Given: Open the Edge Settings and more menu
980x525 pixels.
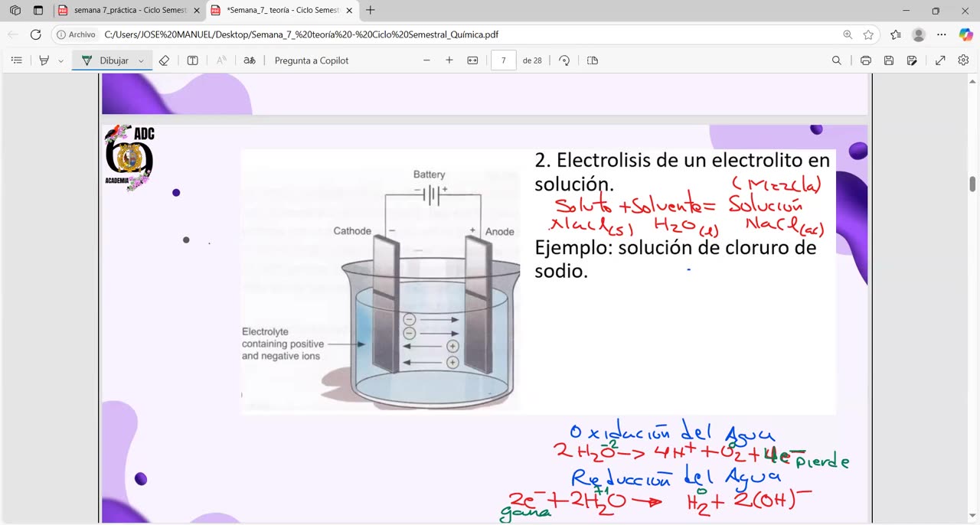Looking at the screenshot, I should point(942,34).
